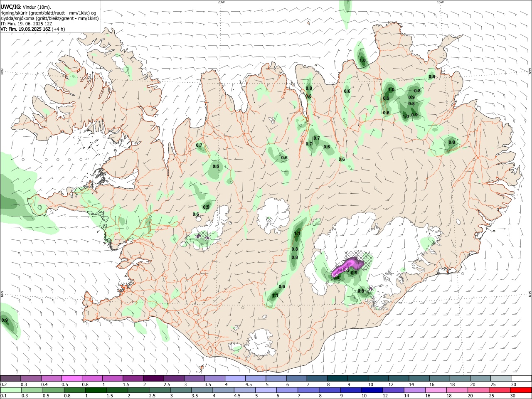Select the 'IT: Fim. 19. 06. 2025 12Z' line
532x399 pixels.
click(x=27, y=24)
